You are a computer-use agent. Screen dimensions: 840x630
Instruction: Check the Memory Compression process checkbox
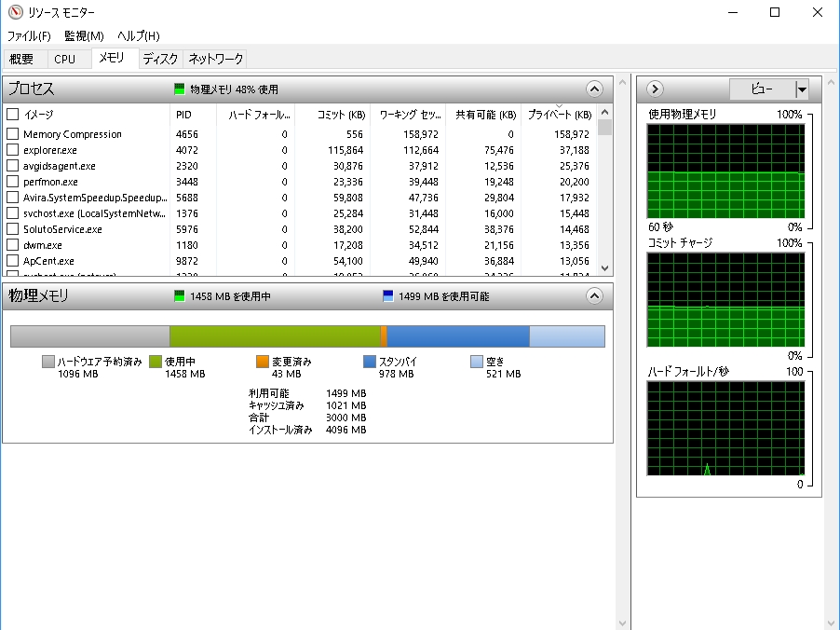(13, 134)
